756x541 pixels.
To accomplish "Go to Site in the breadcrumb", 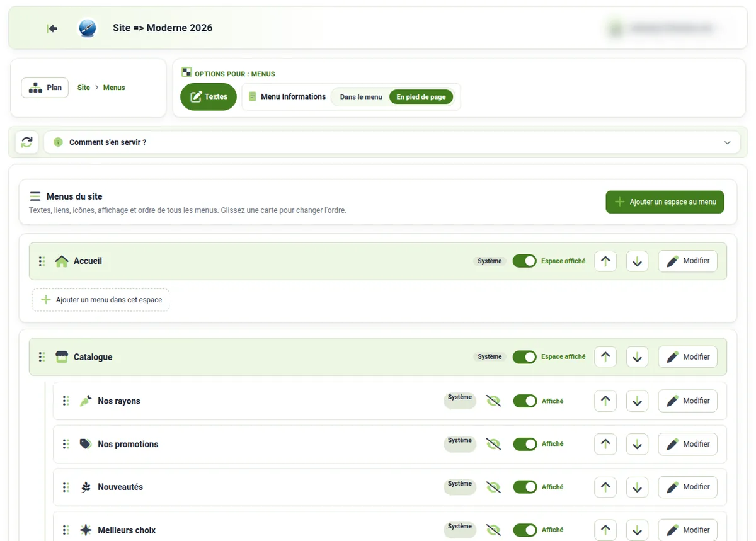I will [84, 88].
